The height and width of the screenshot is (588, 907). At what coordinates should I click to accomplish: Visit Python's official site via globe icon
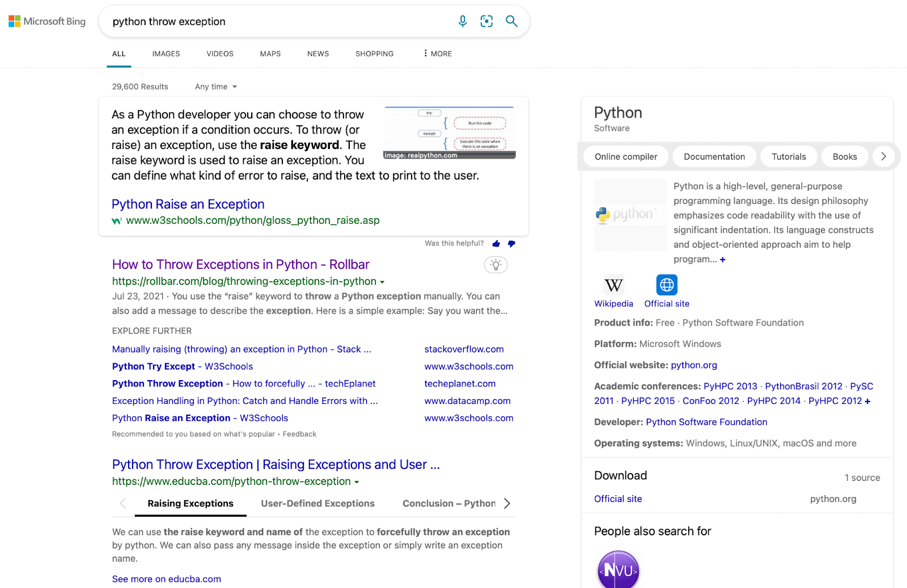666,285
